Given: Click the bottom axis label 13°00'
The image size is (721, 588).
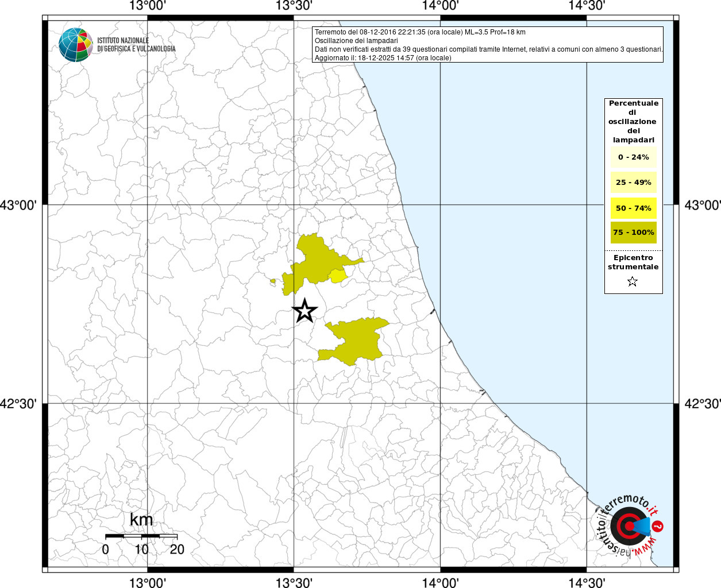Looking at the screenshot, I should coord(148,582).
